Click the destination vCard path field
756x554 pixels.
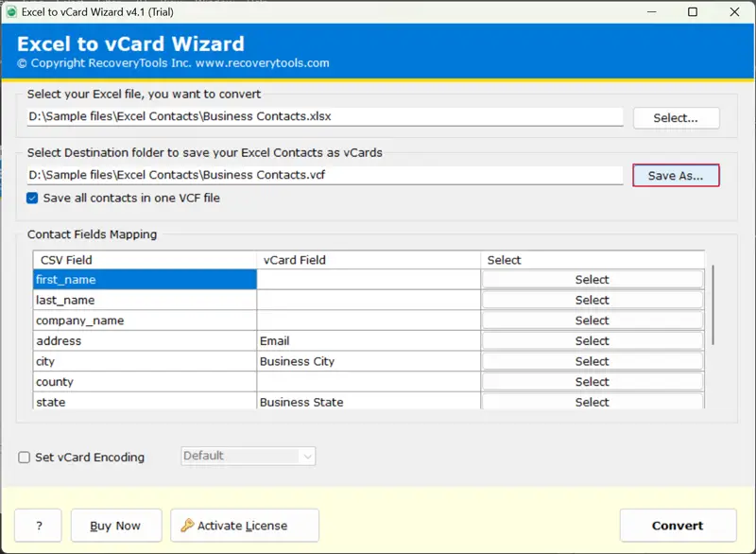[x=325, y=175]
